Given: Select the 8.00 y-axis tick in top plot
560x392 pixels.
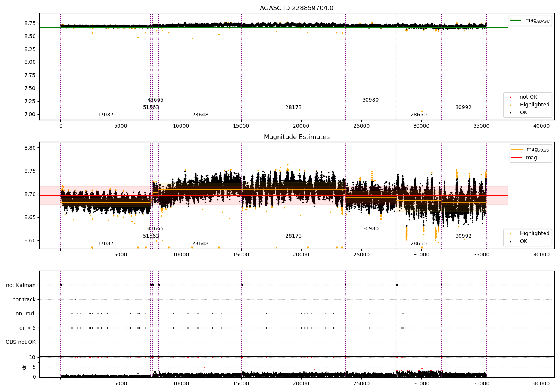Looking at the screenshot, I should point(30,62).
